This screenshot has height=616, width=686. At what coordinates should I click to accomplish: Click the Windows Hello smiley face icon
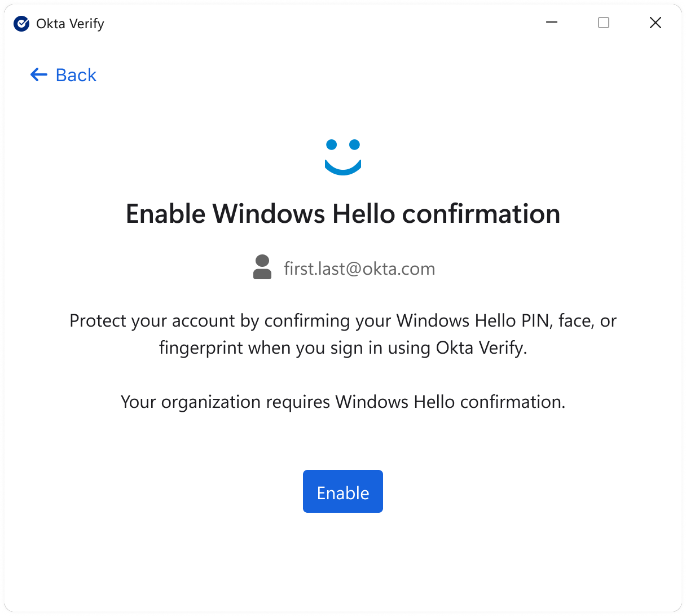coord(343,157)
